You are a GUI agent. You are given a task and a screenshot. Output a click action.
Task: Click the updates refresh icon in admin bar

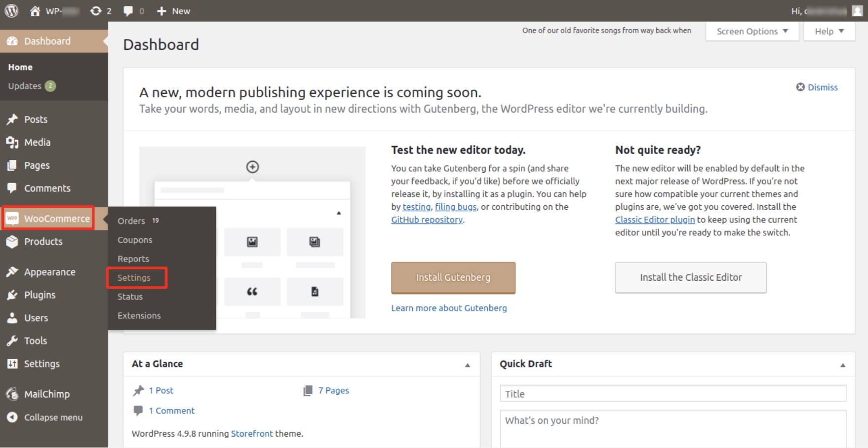point(96,11)
